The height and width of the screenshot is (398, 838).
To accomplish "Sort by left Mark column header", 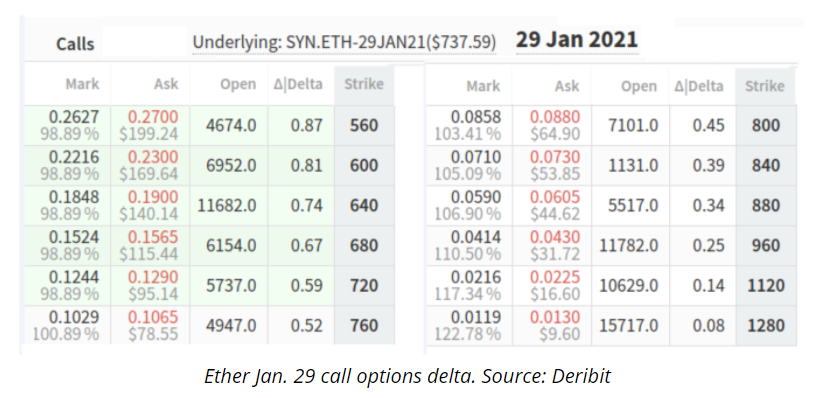I will pos(82,84).
